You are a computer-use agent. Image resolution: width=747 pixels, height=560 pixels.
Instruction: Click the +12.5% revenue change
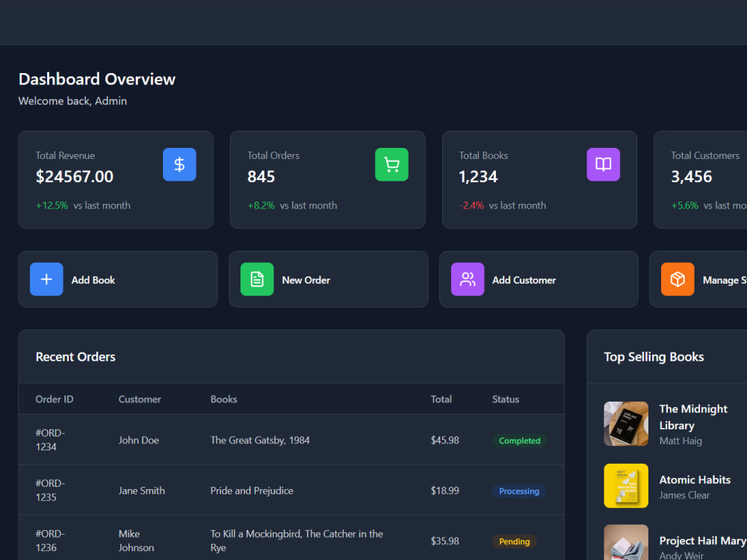52,205
